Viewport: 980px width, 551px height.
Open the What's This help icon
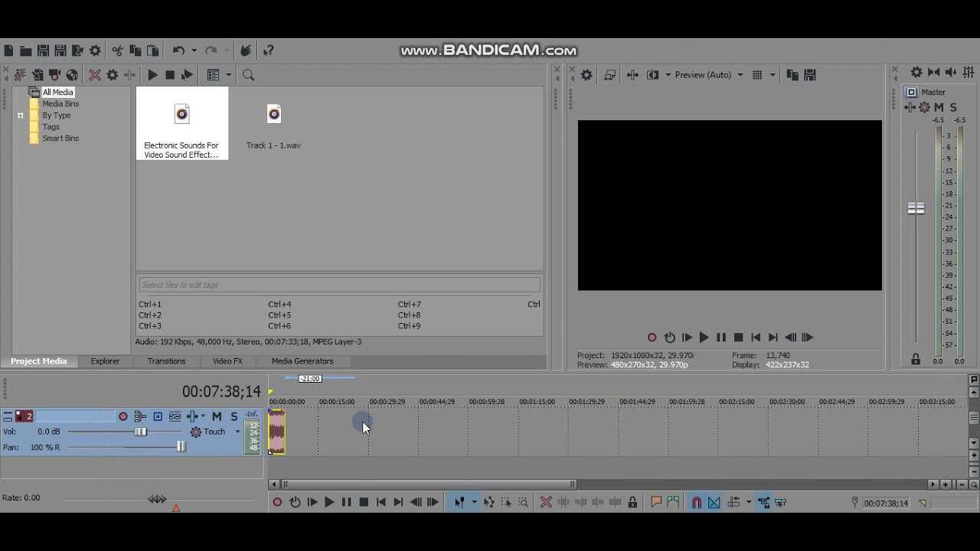269,51
